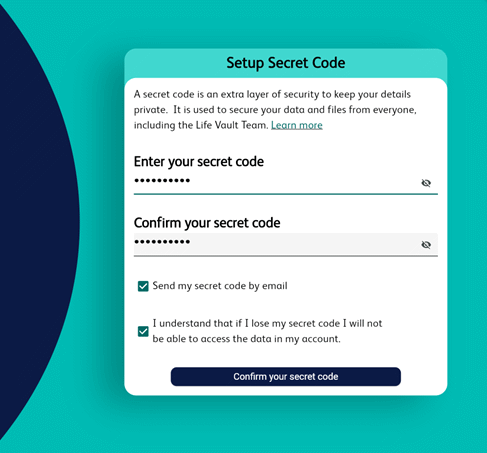Click the Confirm your secret code button
Screen dimensions: 487x453
pos(286,377)
